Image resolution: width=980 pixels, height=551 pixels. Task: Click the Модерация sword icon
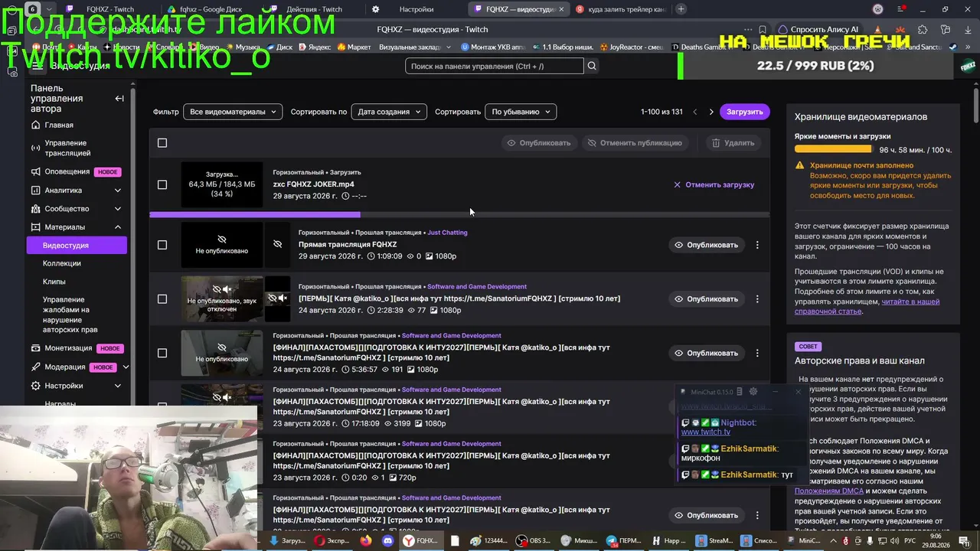[x=36, y=367]
